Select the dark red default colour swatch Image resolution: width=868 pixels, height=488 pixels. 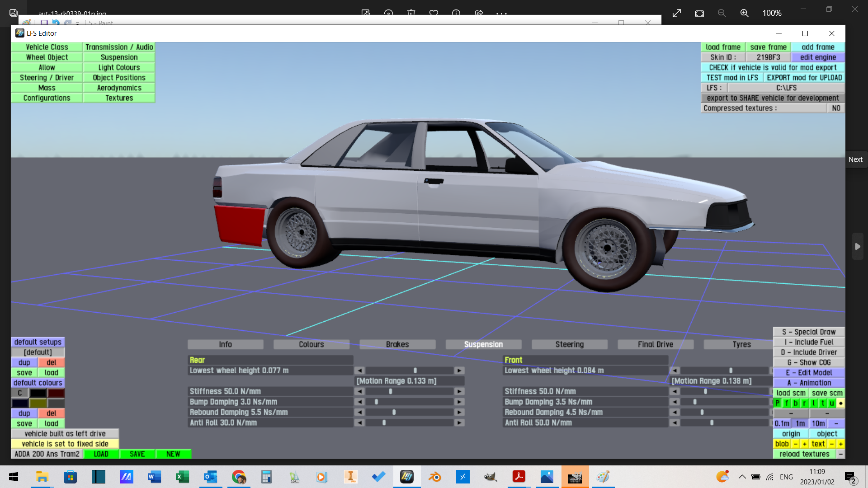[x=57, y=393]
